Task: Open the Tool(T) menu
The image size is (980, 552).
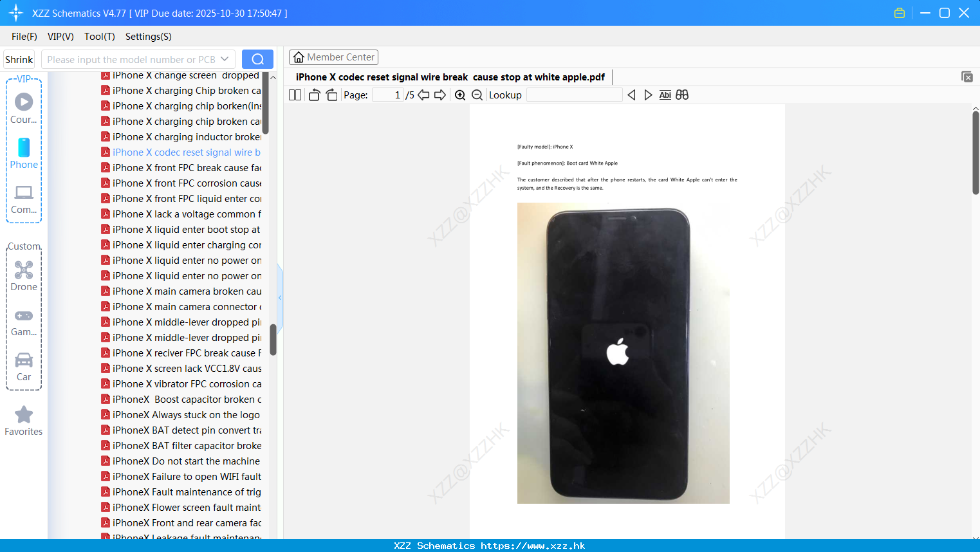Action: (100, 37)
